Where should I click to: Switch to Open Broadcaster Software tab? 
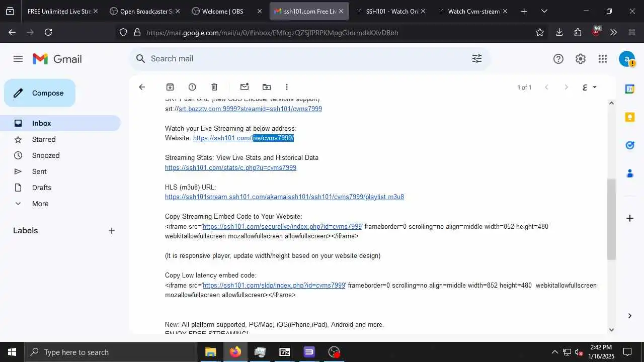tap(146, 11)
